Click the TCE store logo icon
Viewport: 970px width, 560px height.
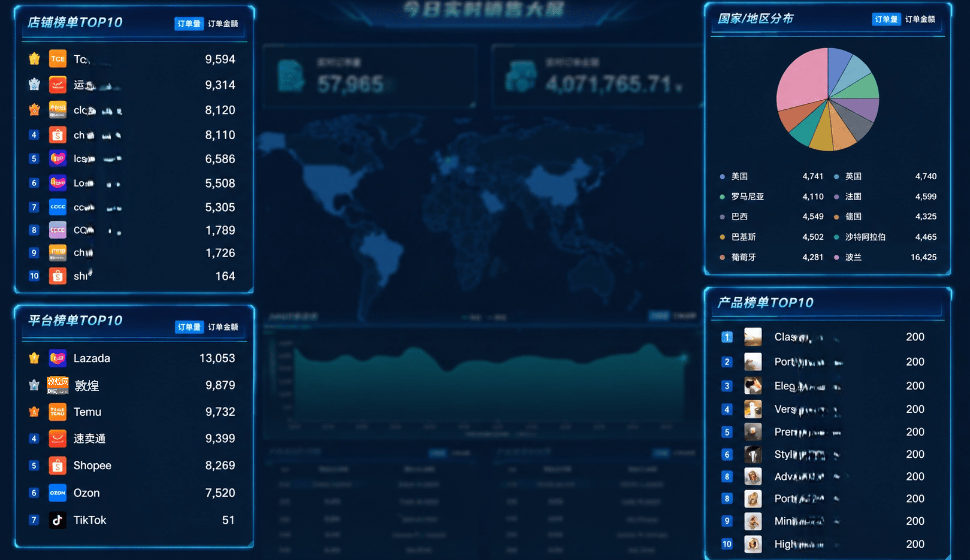tap(57, 59)
